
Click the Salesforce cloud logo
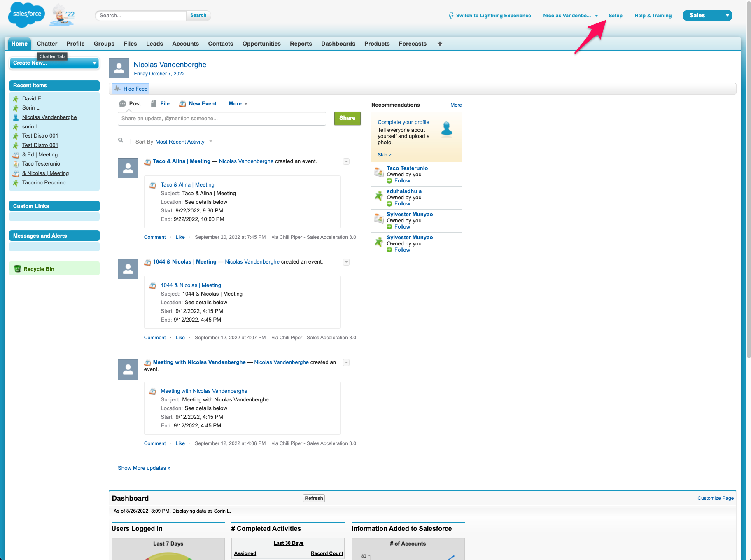26,14
